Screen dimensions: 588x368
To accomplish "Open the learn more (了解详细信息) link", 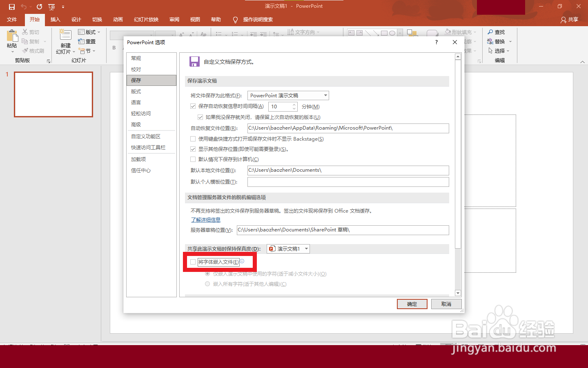I will coord(206,220).
